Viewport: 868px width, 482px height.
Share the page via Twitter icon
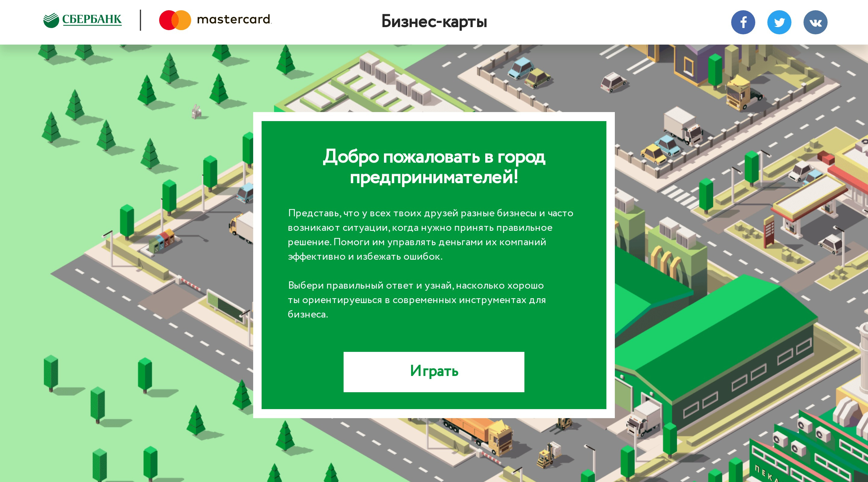tap(779, 22)
